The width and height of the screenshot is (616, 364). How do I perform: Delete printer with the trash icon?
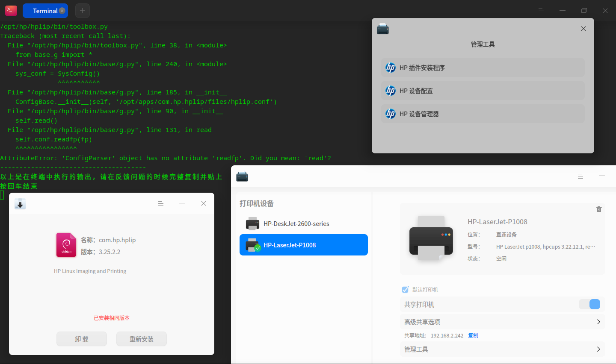(599, 209)
